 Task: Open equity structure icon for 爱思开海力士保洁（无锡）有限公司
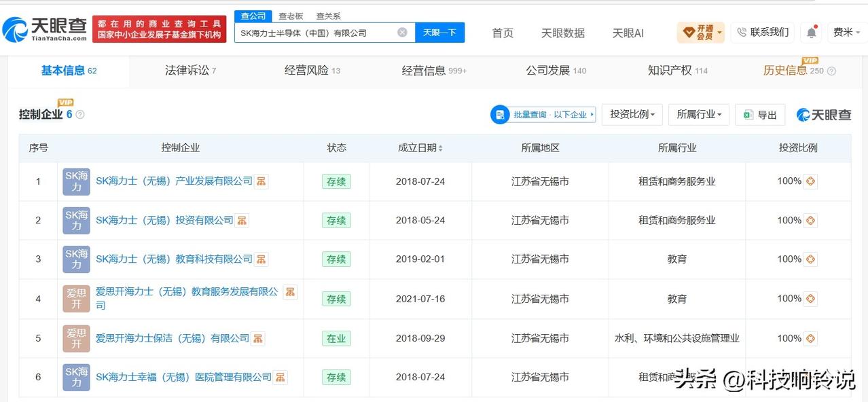pyautogui.click(x=258, y=338)
